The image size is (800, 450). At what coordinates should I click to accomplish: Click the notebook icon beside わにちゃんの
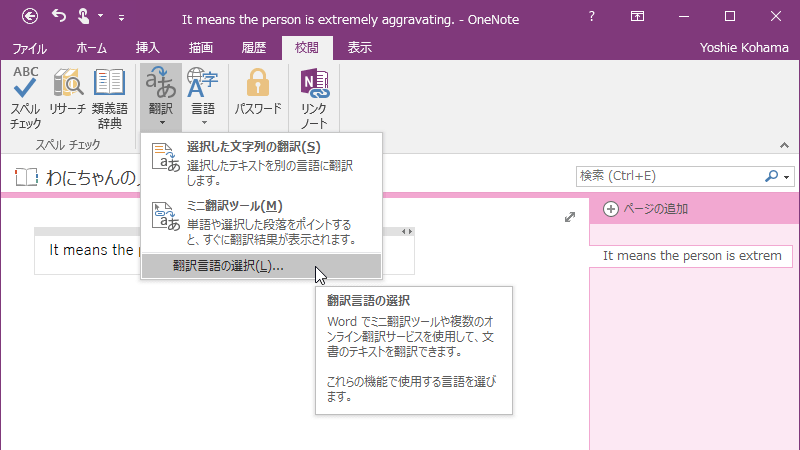26,177
